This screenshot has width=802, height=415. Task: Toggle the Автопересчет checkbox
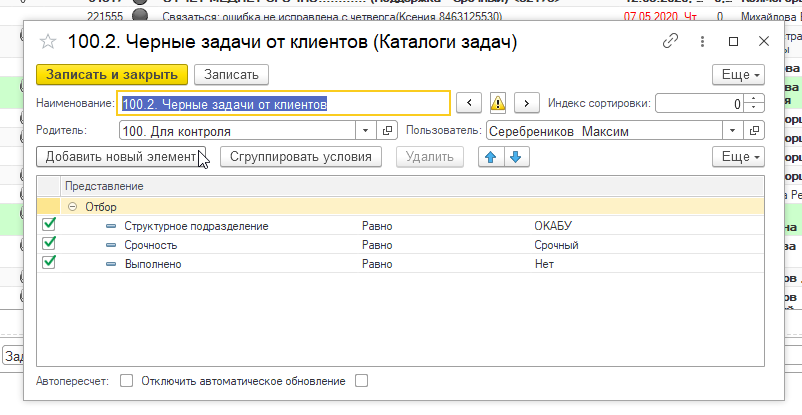pyautogui.click(x=126, y=381)
